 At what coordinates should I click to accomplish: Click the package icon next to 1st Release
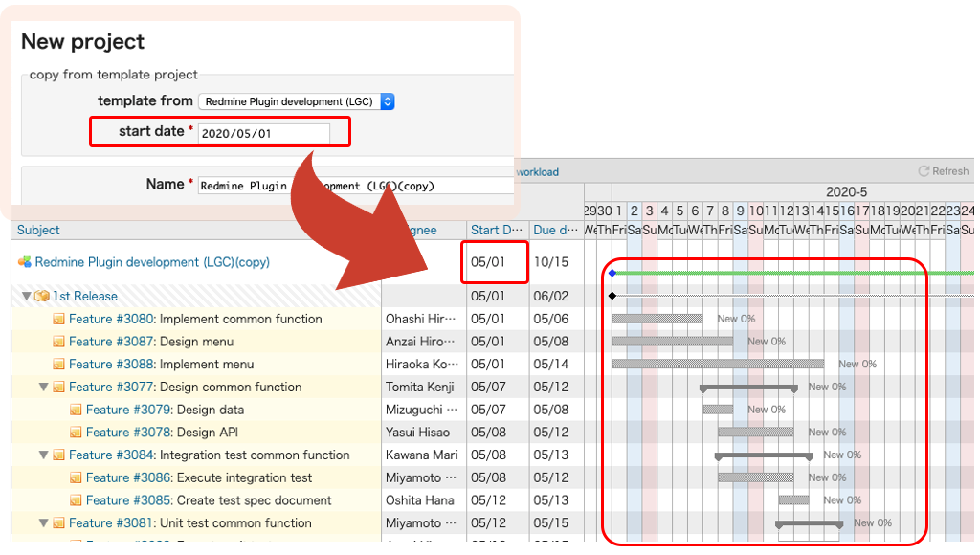tap(42, 296)
